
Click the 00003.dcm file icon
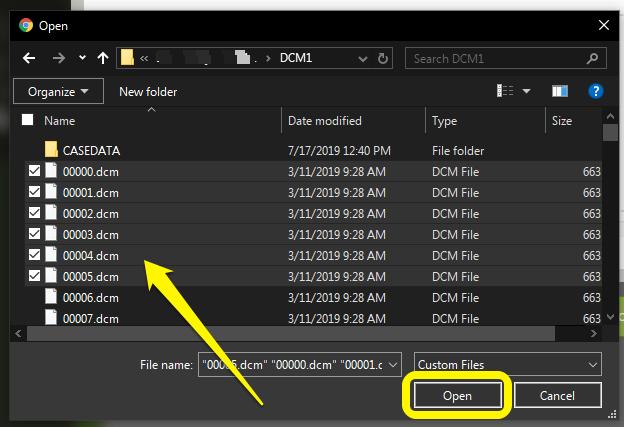pyautogui.click(x=51, y=233)
